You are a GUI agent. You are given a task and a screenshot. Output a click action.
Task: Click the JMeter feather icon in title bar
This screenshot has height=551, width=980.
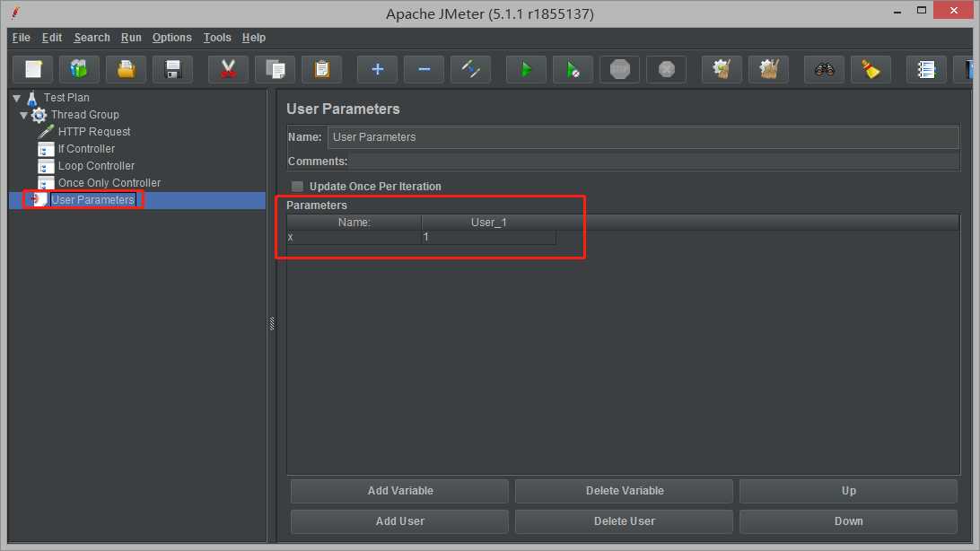pos(15,13)
